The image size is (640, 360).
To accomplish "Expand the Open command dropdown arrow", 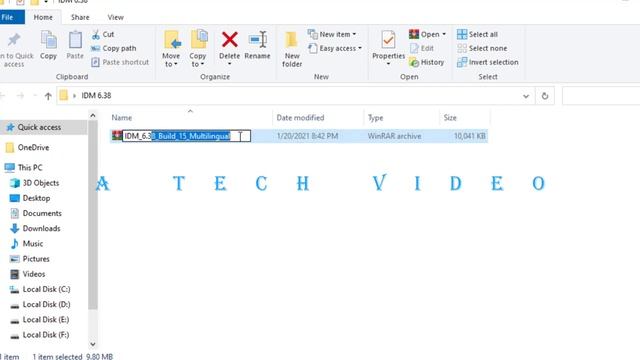I will 444,34.
